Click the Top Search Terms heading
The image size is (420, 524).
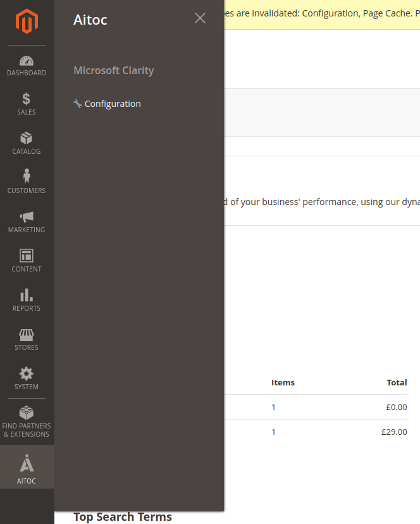pos(123,516)
